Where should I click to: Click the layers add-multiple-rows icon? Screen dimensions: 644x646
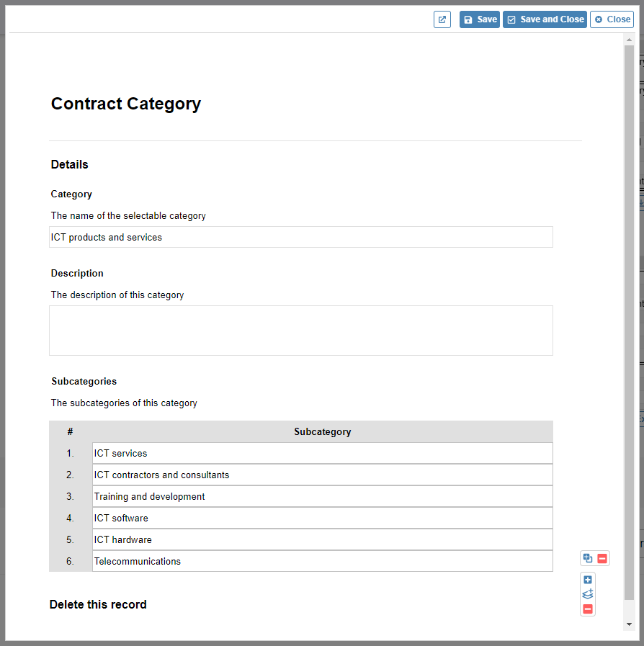tap(588, 594)
